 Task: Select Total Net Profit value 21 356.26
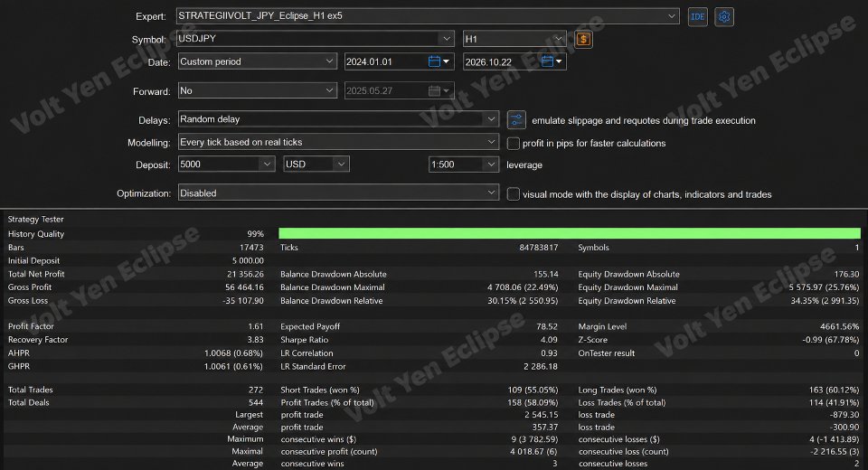click(245, 274)
